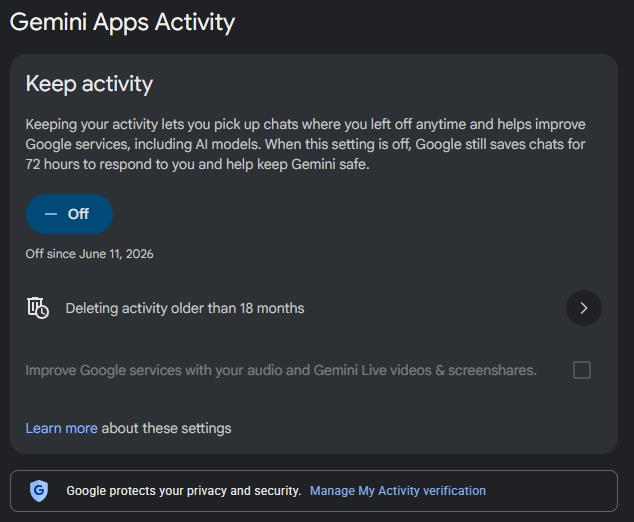Viewport: 634px width, 522px height.
Task: Click the Google shield privacy icon
Action: (x=39, y=490)
